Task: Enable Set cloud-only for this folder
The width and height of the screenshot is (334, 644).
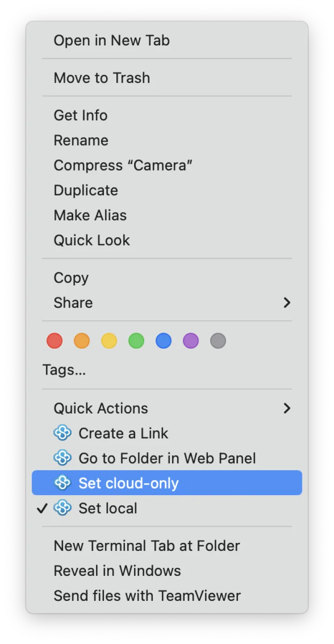Action: tap(128, 483)
